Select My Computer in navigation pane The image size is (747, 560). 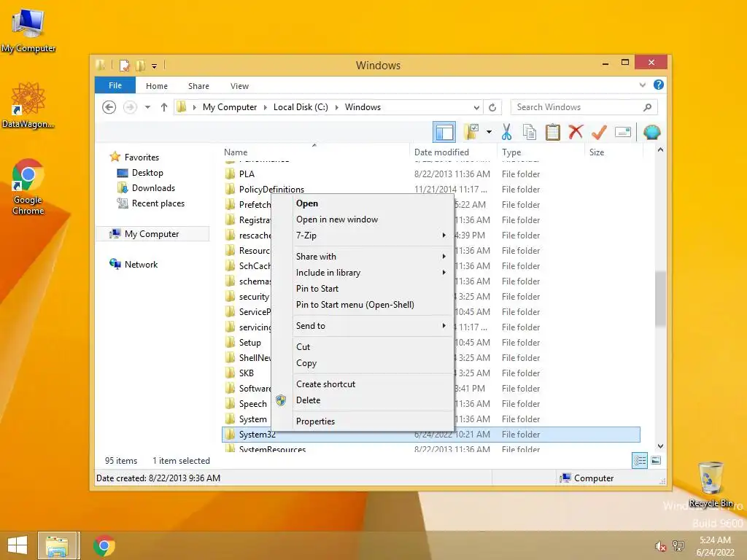[x=152, y=234]
